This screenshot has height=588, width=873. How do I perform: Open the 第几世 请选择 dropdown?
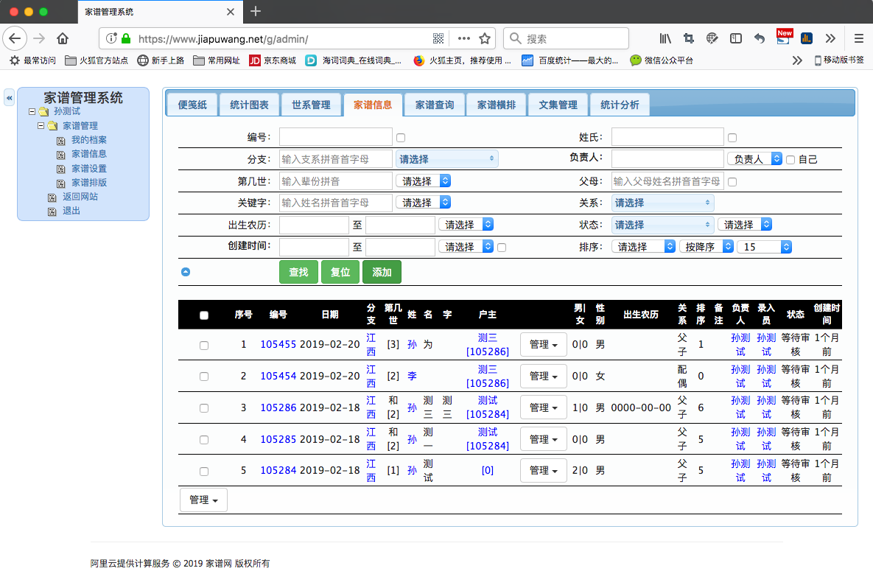pos(423,181)
